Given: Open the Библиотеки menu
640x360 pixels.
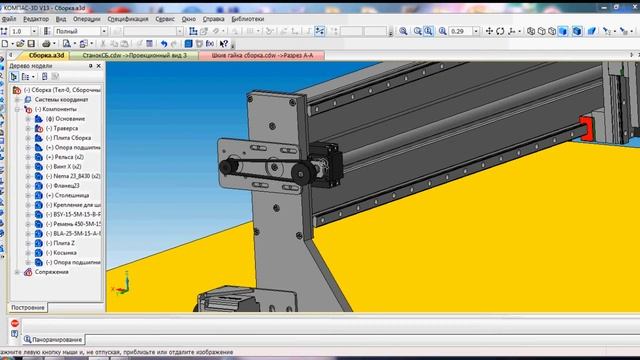Looking at the screenshot, I should click(247, 19).
